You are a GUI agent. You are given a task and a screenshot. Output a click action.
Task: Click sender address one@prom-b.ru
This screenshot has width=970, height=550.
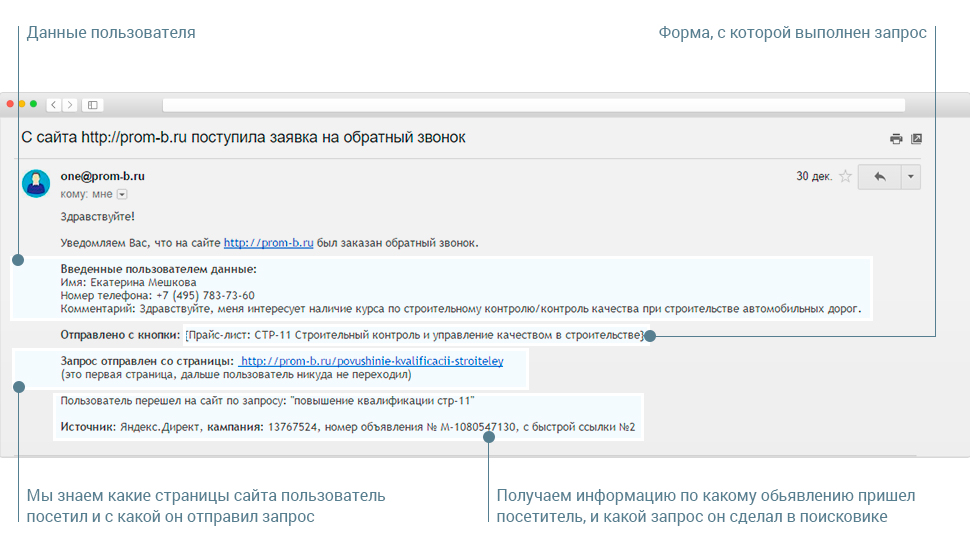click(103, 176)
